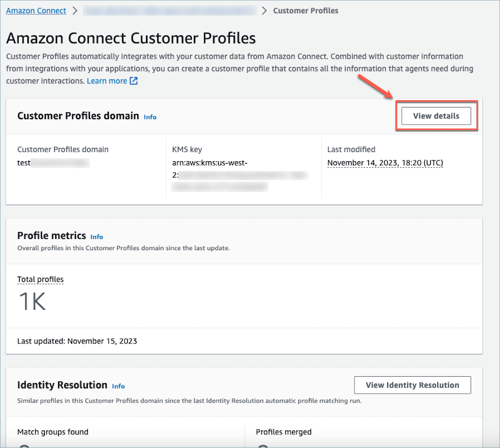
Task: Click the Total profiles link
Action: 40,279
